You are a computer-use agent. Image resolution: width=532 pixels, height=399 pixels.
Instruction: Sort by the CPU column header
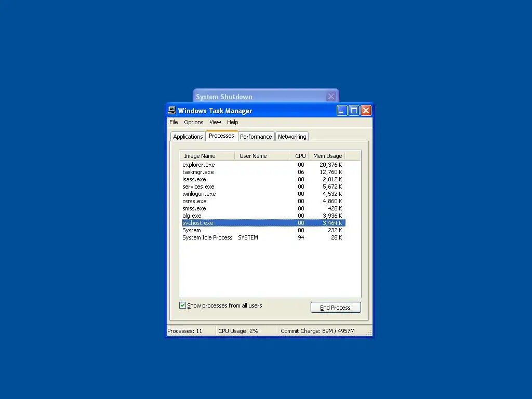point(300,156)
